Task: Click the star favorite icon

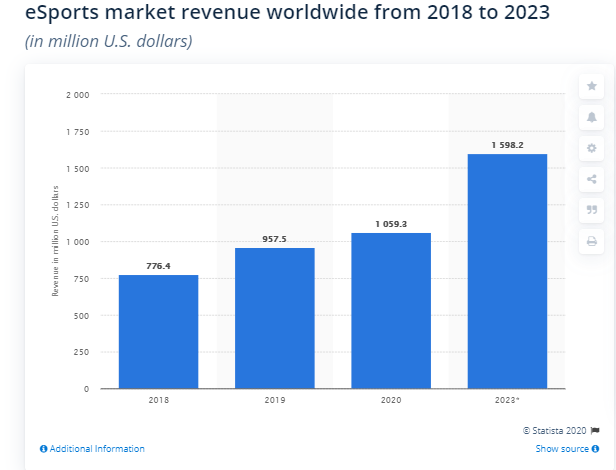Action: click(x=591, y=86)
